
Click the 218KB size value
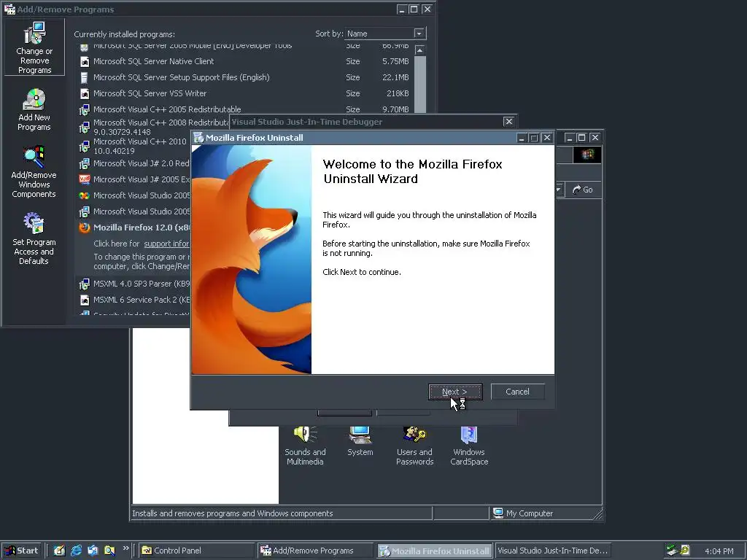click(398, 94)
